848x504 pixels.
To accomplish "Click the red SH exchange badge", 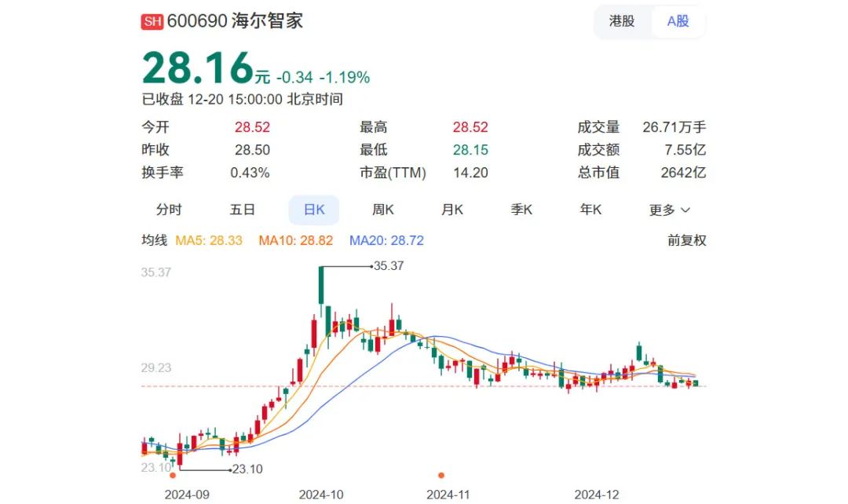I will (x=152, y=21).
